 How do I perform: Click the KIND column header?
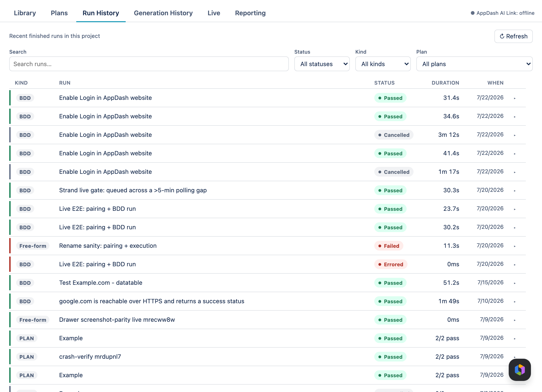[21, 83]
